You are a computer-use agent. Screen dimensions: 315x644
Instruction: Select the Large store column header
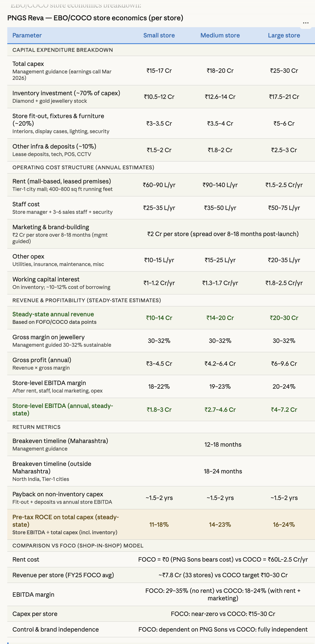(x=284, y=35)
